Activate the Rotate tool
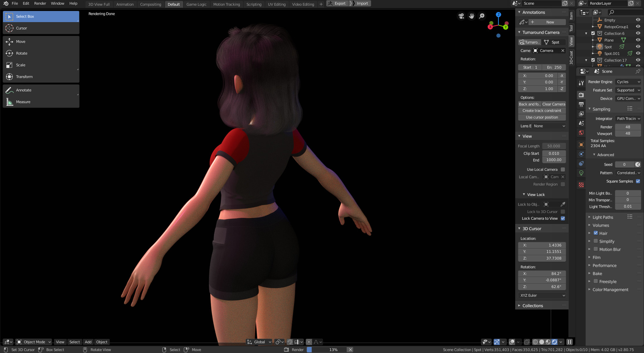644x353 pixels. click(x=41, y=53)
